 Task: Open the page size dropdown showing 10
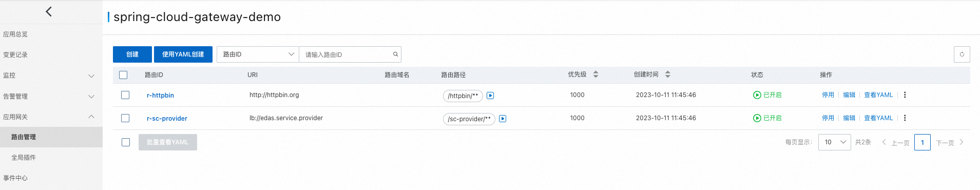[x=834, y=142]
